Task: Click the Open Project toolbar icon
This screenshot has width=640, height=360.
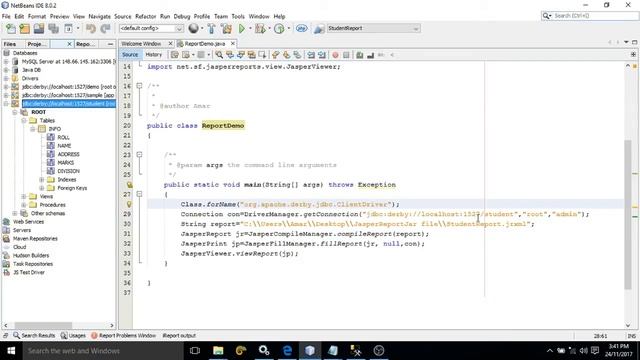Action: pos(39,29)
